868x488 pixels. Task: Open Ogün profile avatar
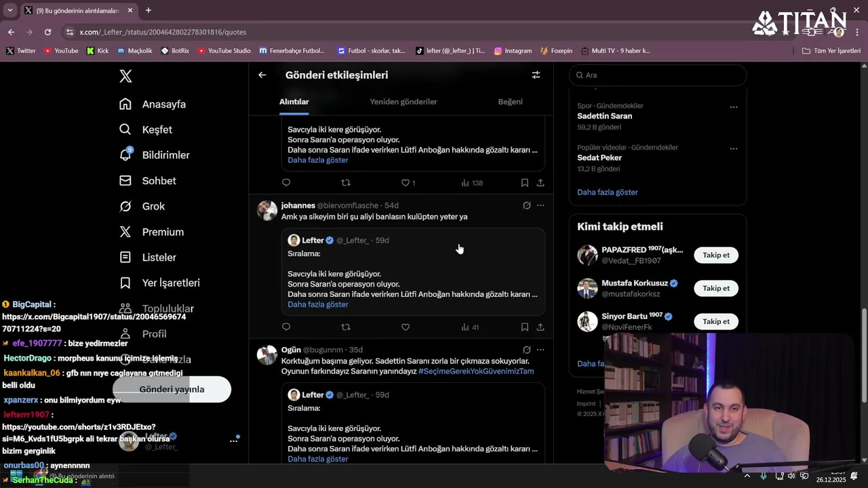(x=267, y=355)
